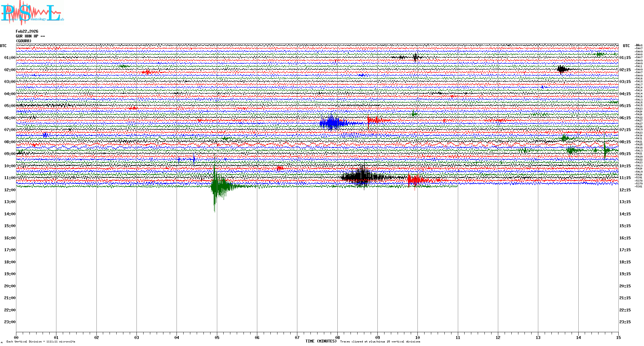Click the large black seismic event burst
The image size is (644, 346).
coord(361,177)
